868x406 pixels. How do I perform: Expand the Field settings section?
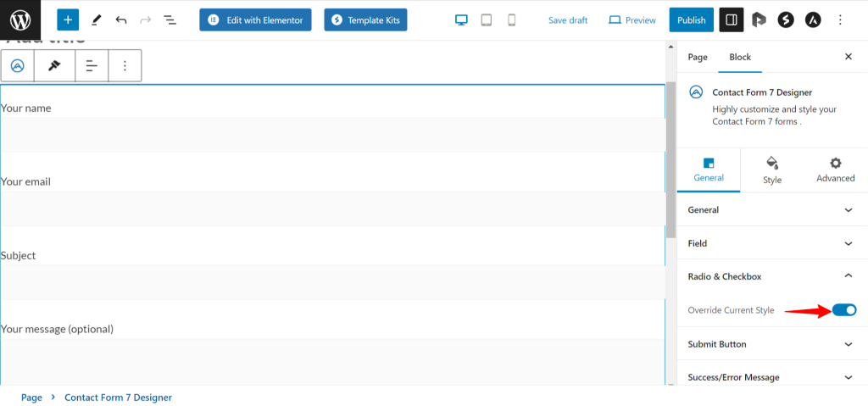click(771, 243)
